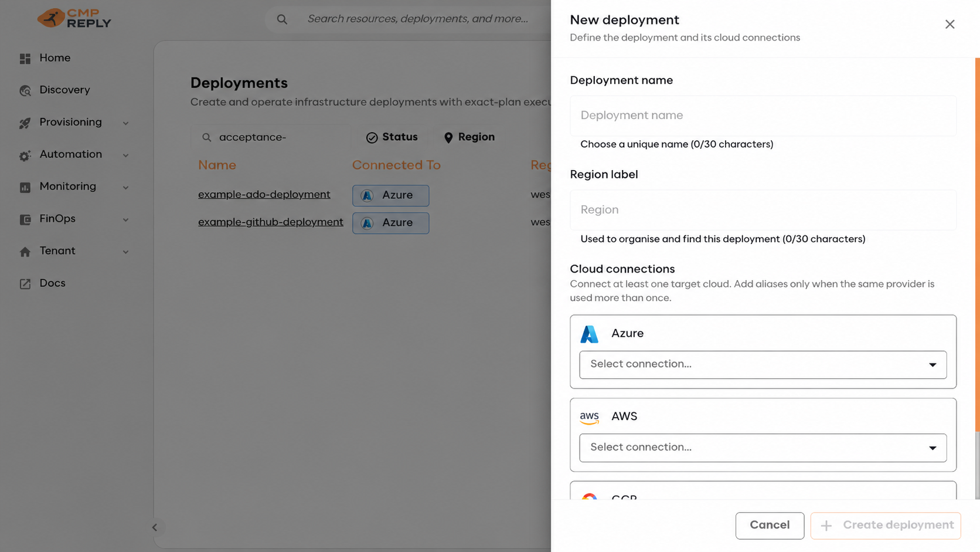Expand the Monitoring menu chevron

tap(125, 188)
